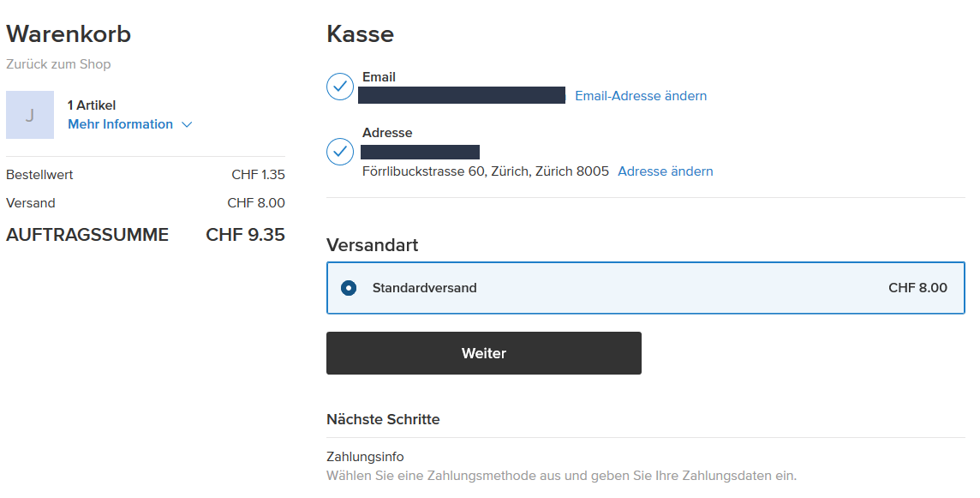Click the chevron arrow next to Mehr Information

[x=187, y=125]
